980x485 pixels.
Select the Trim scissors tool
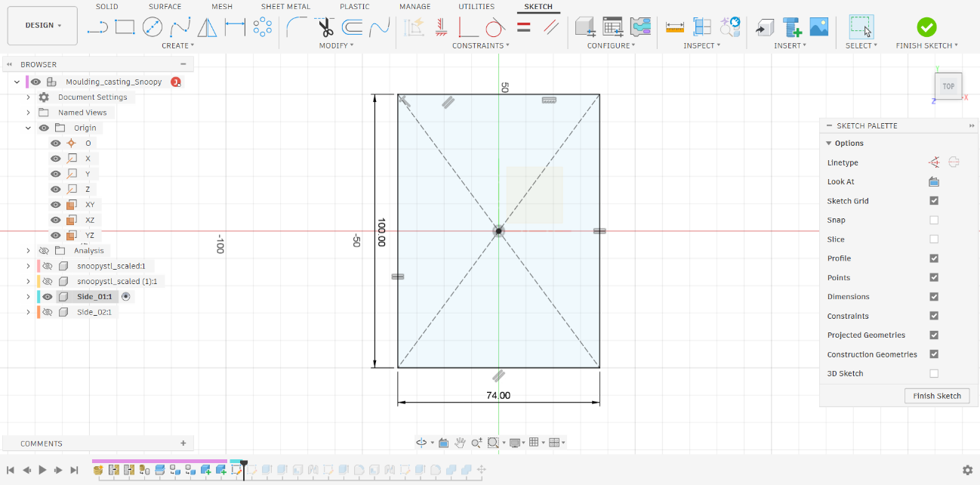click(325, 28)
